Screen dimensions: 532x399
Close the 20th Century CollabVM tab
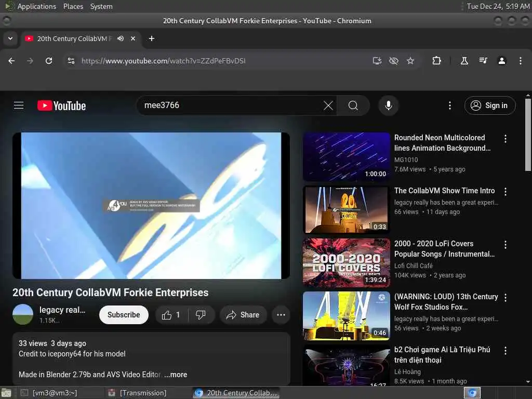(133, 38)
